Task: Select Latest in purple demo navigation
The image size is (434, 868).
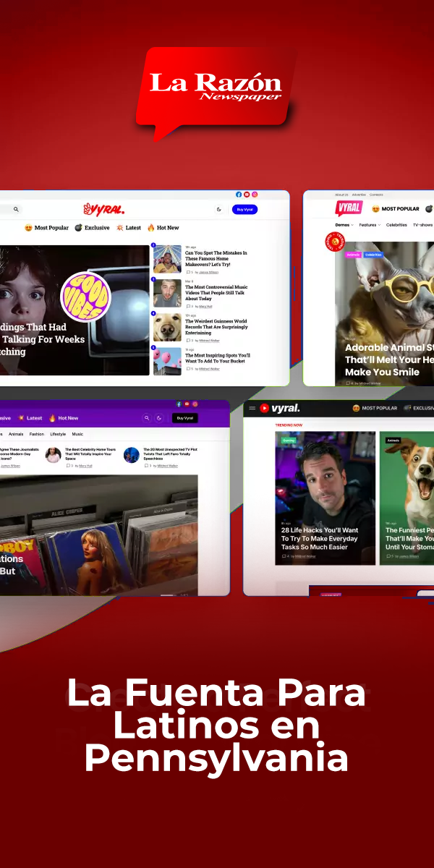Action: coord(30,418)
